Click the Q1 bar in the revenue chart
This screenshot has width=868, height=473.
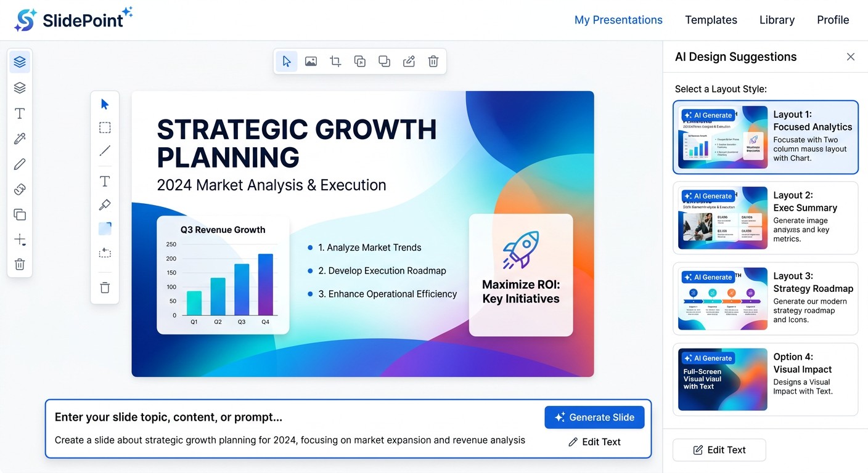[x=194, y=303]
